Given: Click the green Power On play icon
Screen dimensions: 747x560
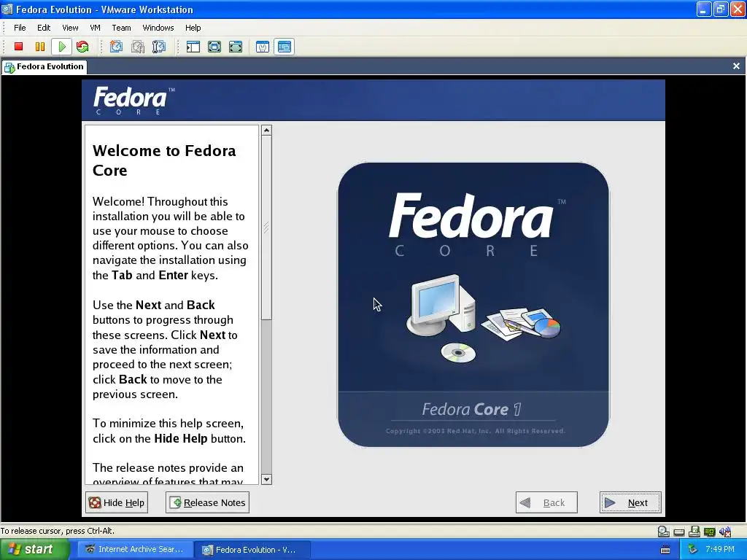Looking at the screenshot, I should pyautogui.click(x=62, y=47).
